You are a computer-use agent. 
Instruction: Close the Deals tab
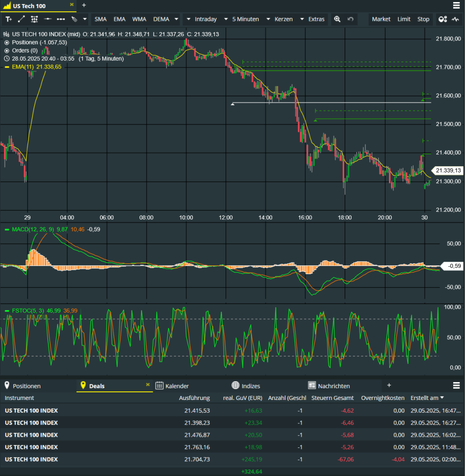point(148,385)
